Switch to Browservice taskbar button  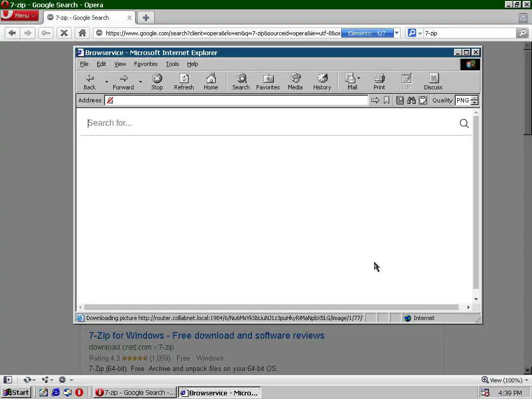pyautogui.click(x=220, y=393)
